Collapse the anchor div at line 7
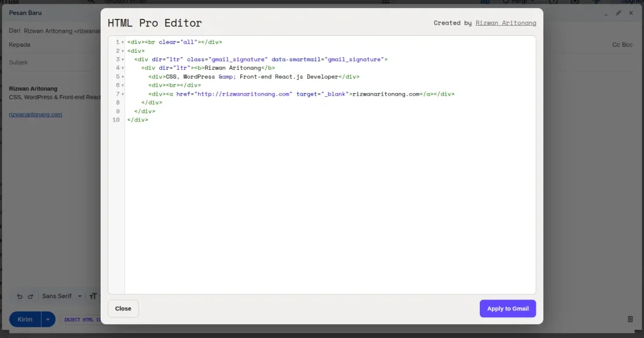 click(123, 94)
